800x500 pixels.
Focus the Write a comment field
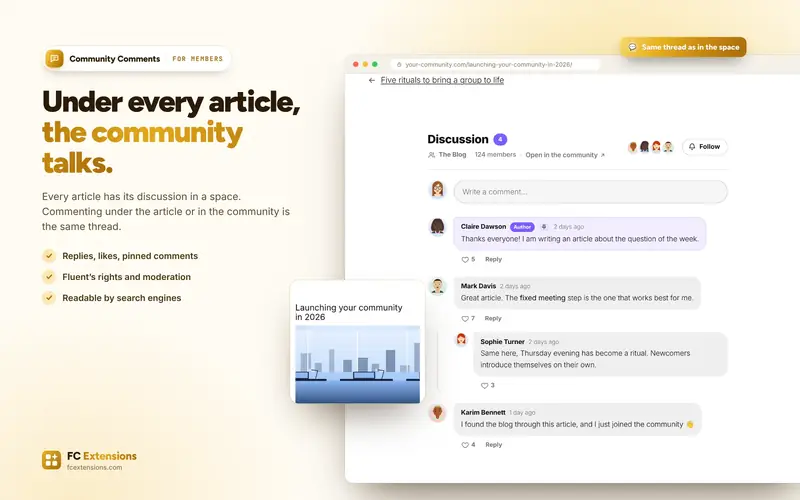pos(590,192)
